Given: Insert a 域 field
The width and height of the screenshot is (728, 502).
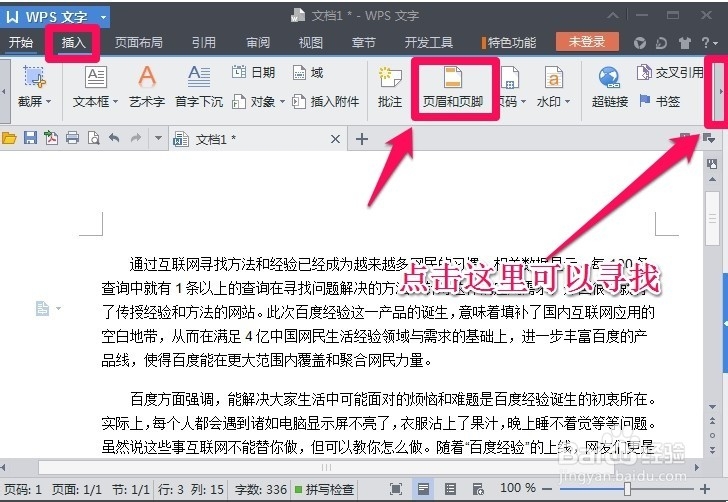Looking at the screenshot, I should pyautogui.click(x=308, y=72).
